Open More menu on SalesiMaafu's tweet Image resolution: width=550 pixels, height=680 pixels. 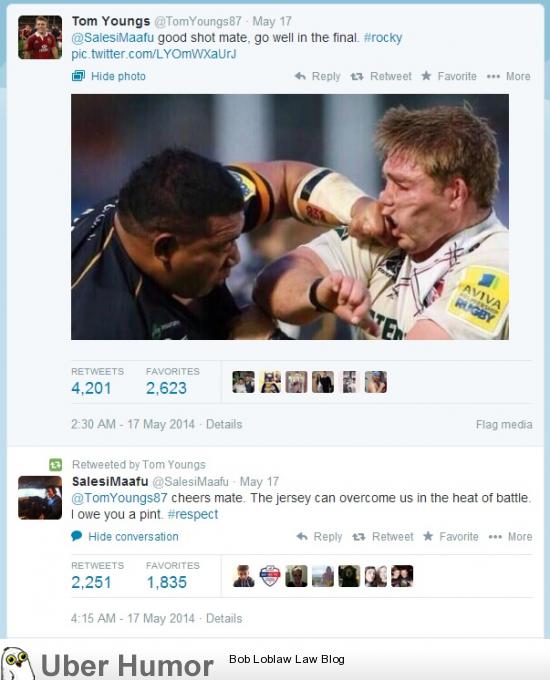point(511,537)
